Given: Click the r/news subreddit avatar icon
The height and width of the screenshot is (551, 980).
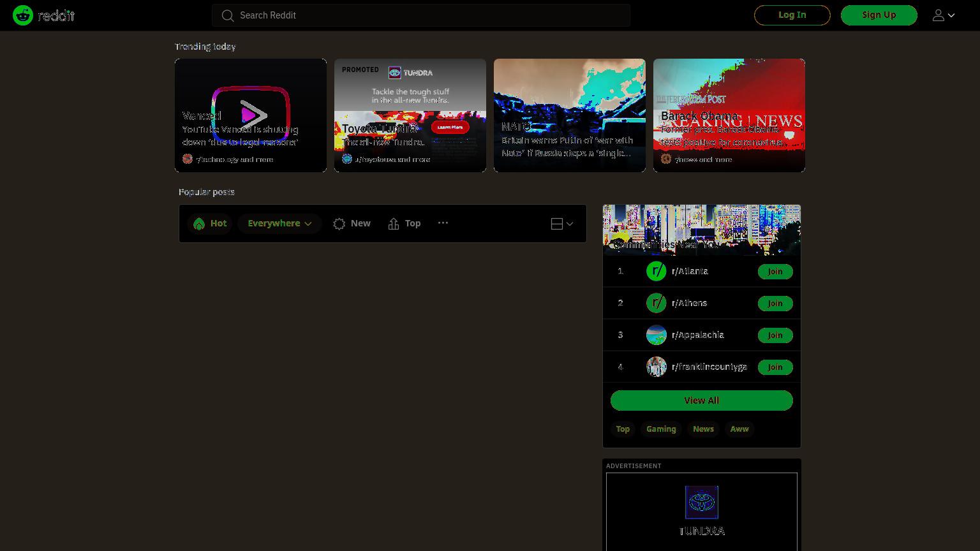Looking at the screenshot, I should click(666, 159).
